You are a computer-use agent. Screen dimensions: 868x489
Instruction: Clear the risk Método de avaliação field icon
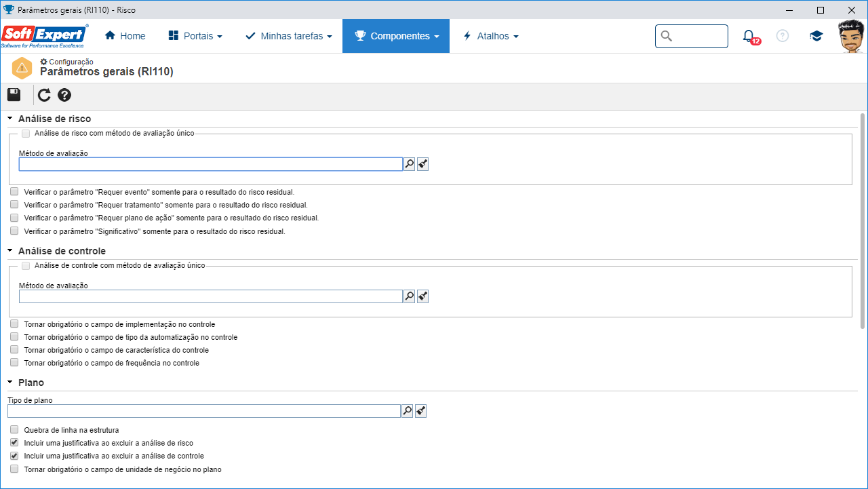(x=423, y=164)
